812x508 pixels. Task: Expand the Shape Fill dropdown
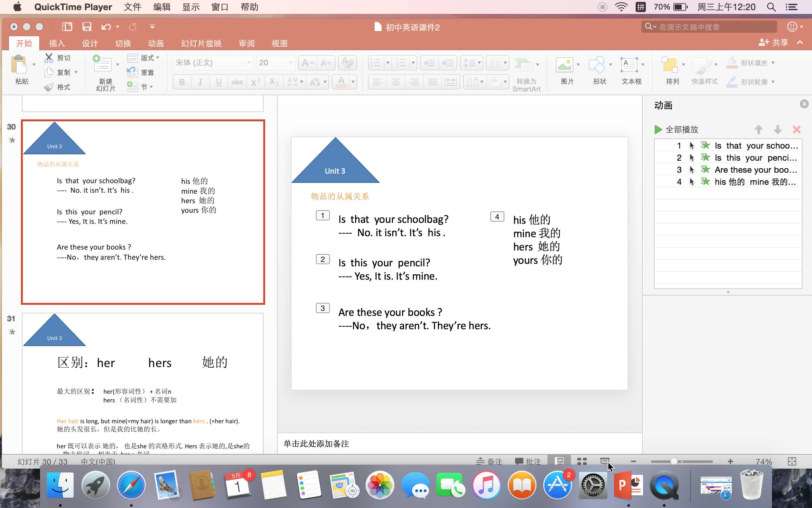coord(773,63)
